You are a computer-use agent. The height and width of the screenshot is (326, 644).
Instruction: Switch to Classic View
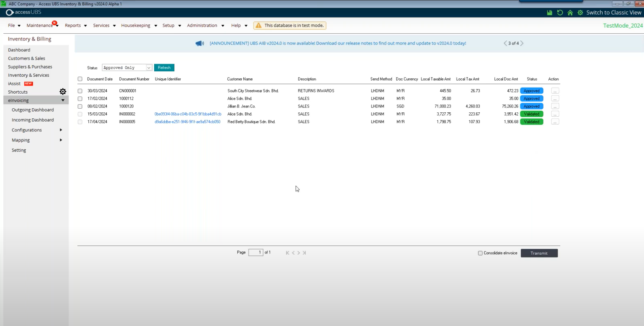pyautogui.click(x=614, y=13)
